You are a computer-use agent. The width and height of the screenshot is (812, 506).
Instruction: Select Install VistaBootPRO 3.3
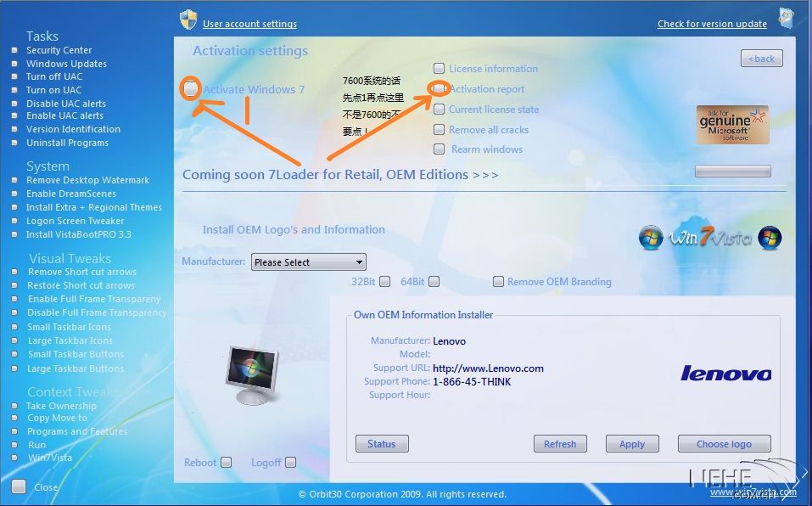tap(79, 234)
